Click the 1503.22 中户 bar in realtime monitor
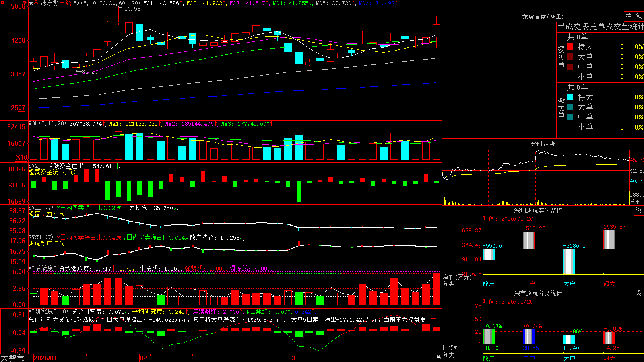This screenshot has height=362, width=644. coord(529,240)
